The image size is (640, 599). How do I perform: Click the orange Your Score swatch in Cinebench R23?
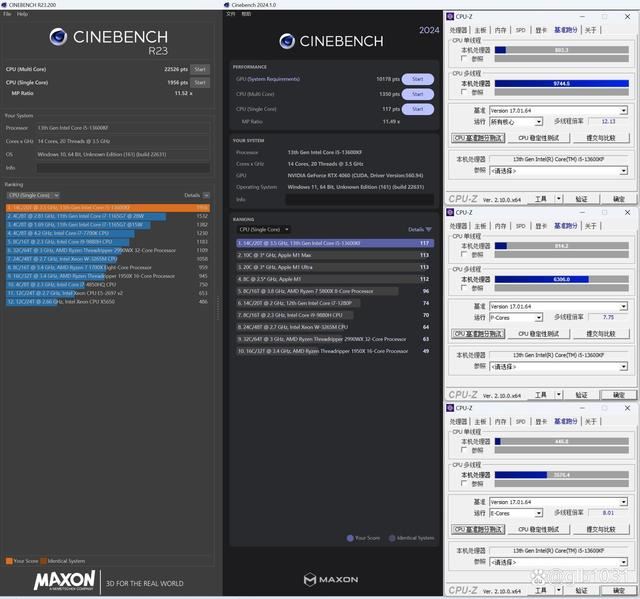[9, 561]
